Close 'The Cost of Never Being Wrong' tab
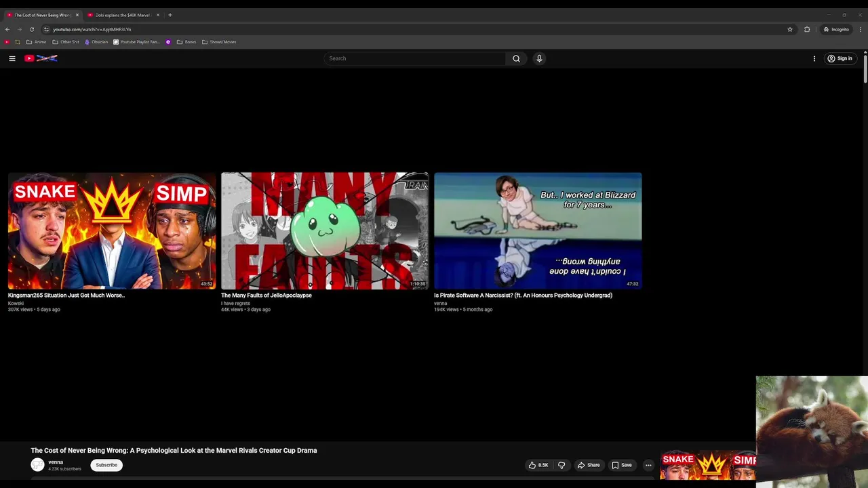Image resolution: width=868 pixels, height=488 pixels. click(x=77, y=15)
